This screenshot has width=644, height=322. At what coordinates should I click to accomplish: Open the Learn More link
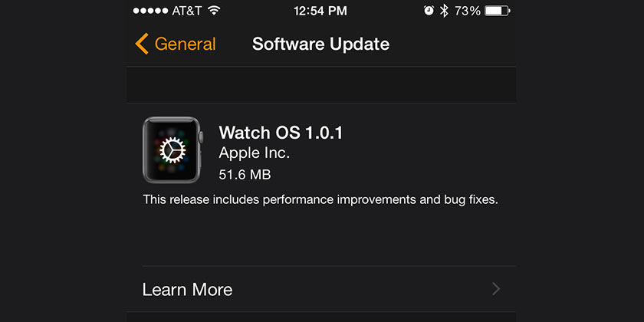click(188, 289)
